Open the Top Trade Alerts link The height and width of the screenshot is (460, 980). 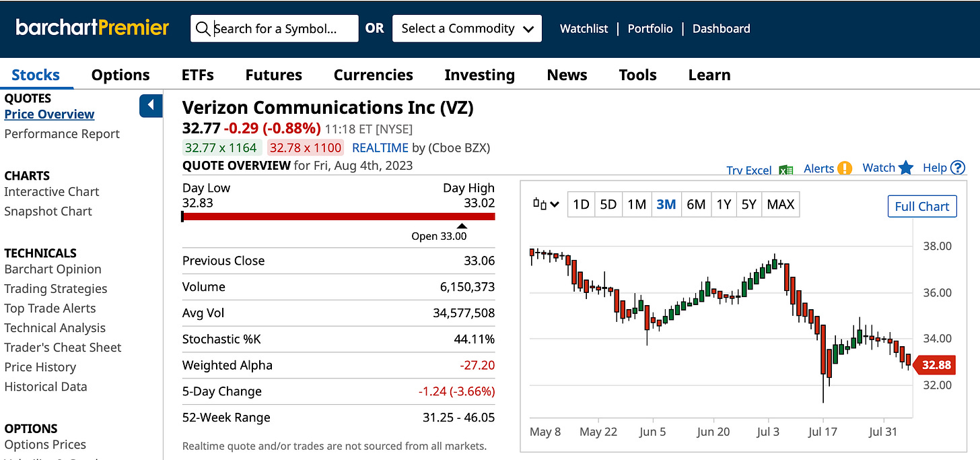50,308
